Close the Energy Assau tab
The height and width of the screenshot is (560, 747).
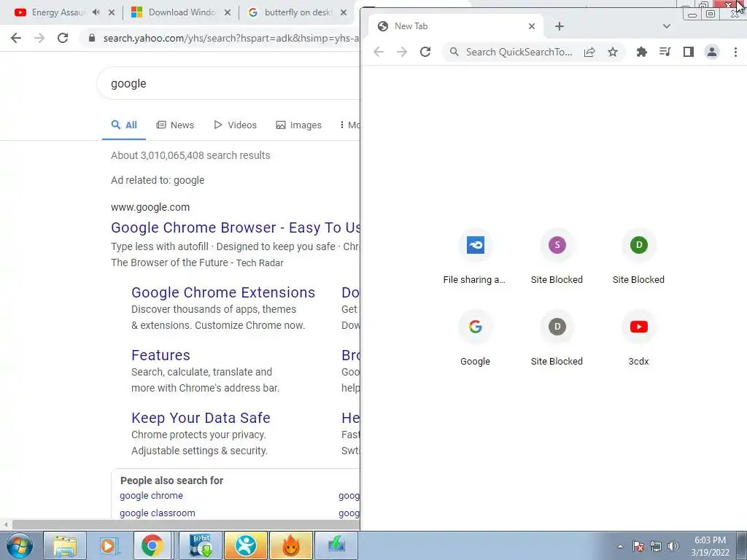coord(112,12)
